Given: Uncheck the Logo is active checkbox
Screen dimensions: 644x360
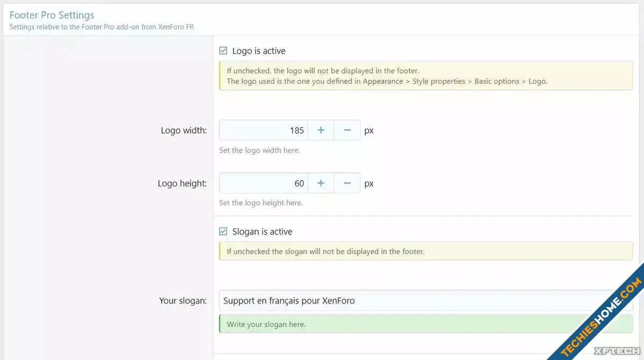Looking at the screenshot, I should pos(223,51).
